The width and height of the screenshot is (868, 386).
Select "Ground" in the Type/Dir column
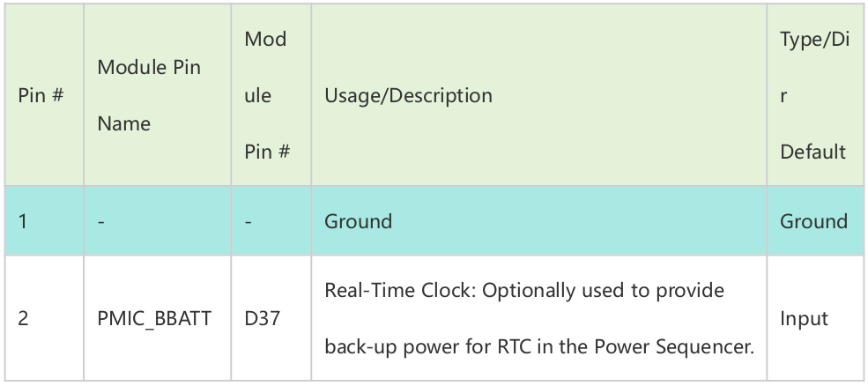813,221
